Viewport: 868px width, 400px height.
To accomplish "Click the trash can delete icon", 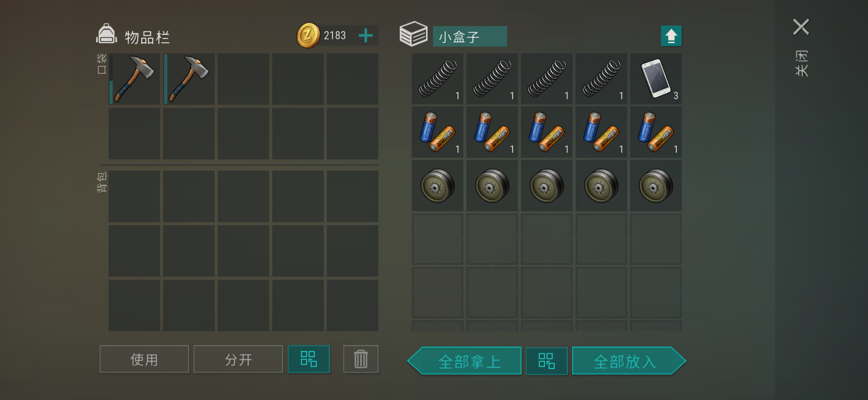I will [x=361, y=359].
